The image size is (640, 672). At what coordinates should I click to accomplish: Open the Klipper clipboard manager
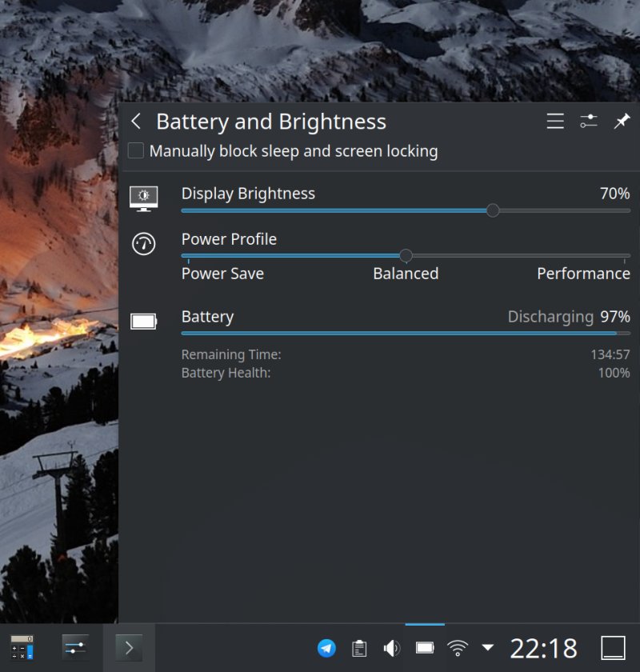tap(358, 649)
